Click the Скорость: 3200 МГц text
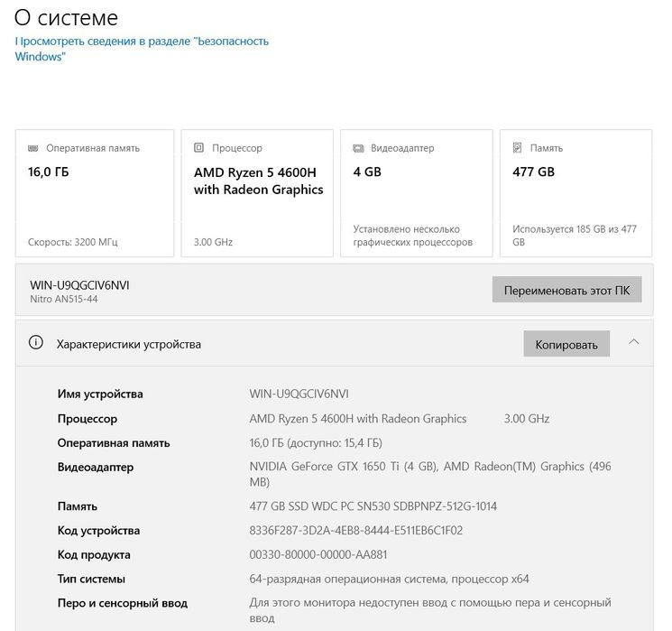This screenshot has width=672, height=631. (x=73, y=242)
